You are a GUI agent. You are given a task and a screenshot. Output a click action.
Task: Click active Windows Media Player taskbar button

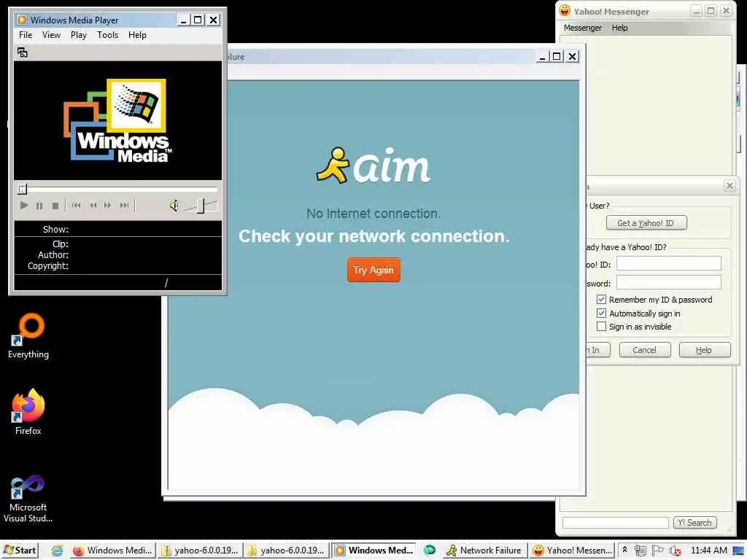[x=373, y=551]
